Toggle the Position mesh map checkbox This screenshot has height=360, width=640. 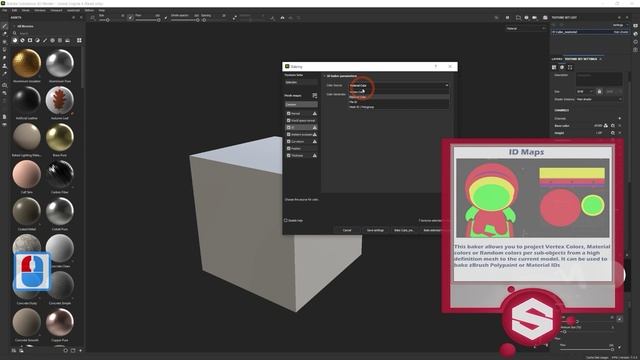tap(289, 148)
